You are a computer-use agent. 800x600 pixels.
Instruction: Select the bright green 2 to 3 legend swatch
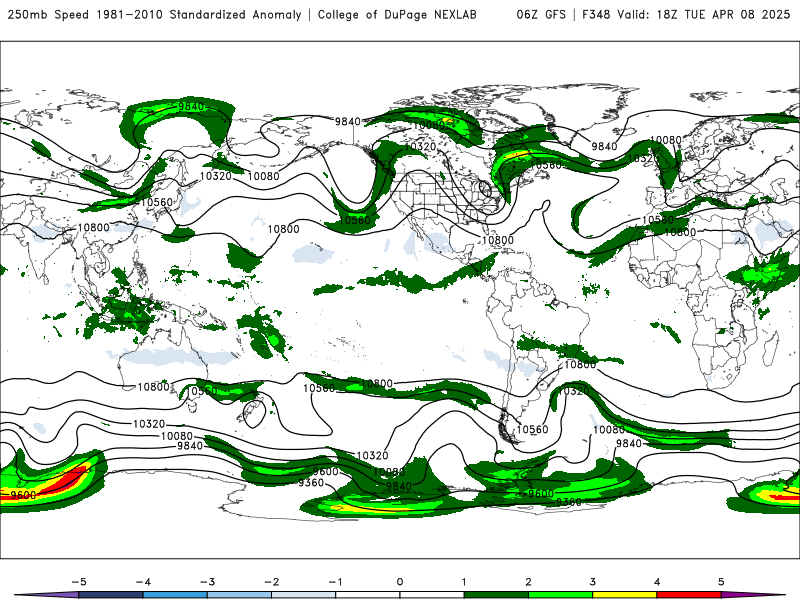pyautogui.click(x=561, y=595)
